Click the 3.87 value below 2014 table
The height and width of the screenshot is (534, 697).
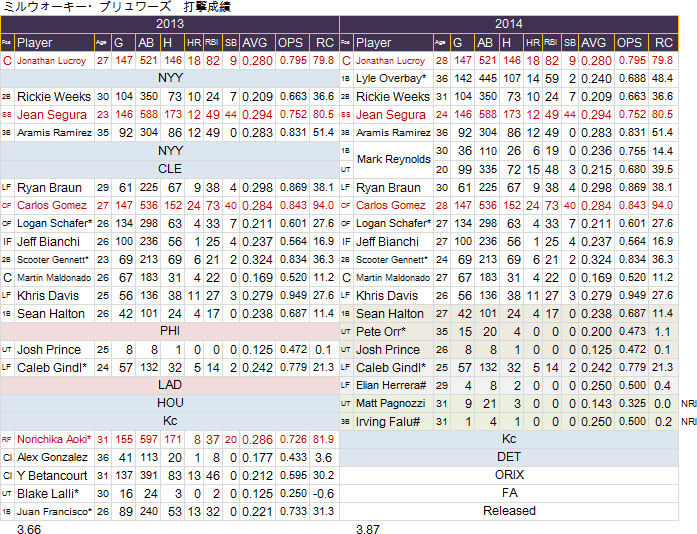(x=368, y=529)
